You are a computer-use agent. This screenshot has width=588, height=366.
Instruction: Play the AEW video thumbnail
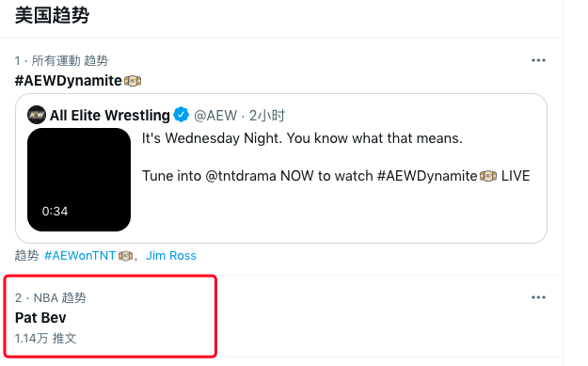(x=79, y=180)
